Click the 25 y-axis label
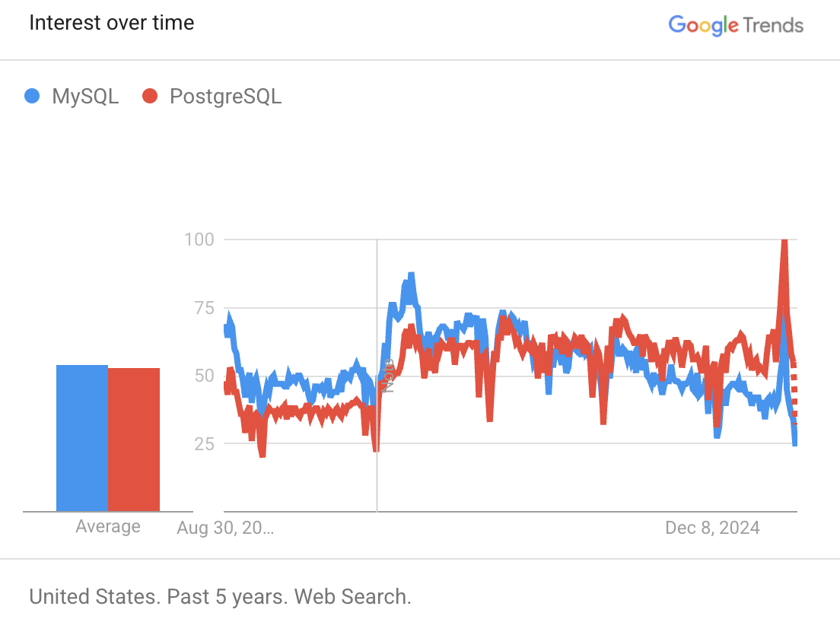840x619 pixels. click(x=204, y=444)
